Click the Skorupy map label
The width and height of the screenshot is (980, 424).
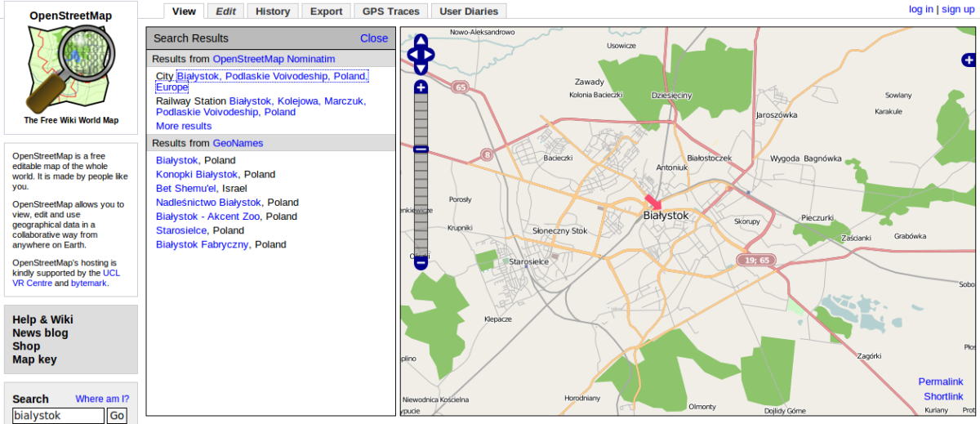(747, 221)
